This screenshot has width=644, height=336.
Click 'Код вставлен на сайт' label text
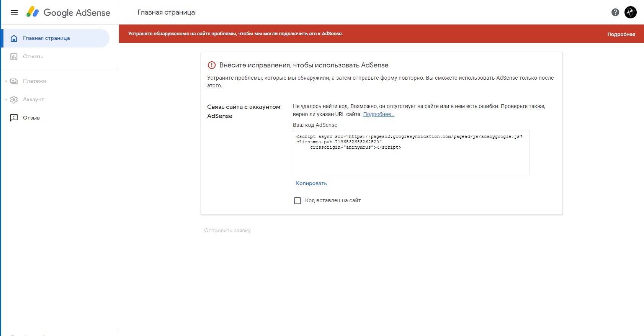pos(333,200)
